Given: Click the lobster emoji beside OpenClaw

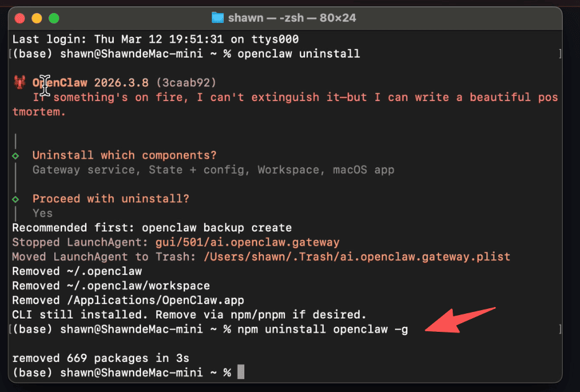Looking at the screenshot, I should click(20, 83).
